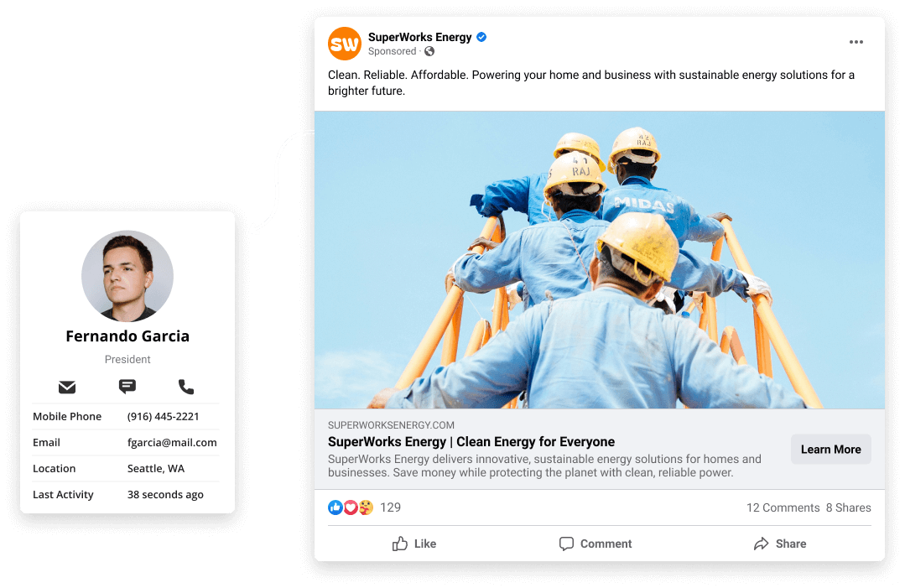The width and height of the screenshot is (905, 588).
Task: Click the globe public visibility icon
Action: pyautogui.click(x=429, y=51)
